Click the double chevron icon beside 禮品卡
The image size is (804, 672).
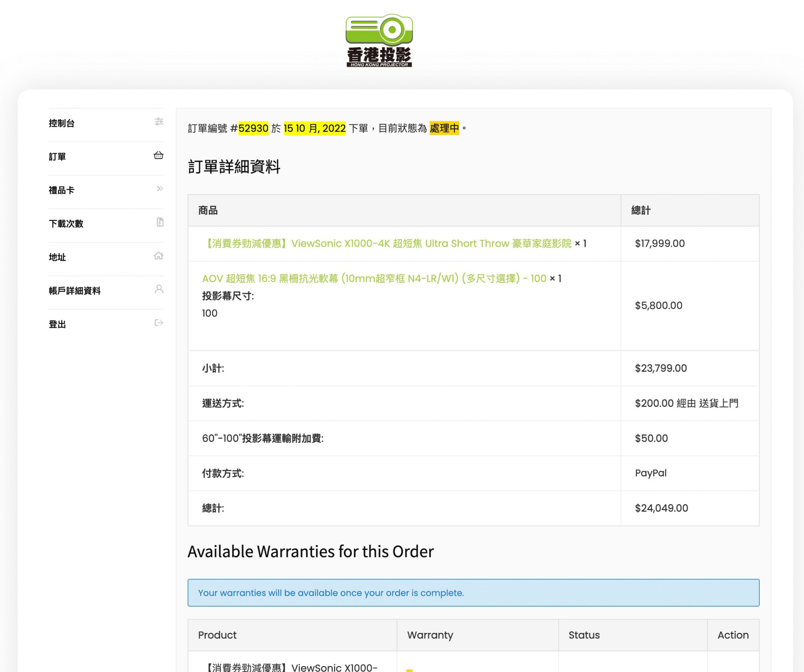pyautogui.click(x=160, y=189)
